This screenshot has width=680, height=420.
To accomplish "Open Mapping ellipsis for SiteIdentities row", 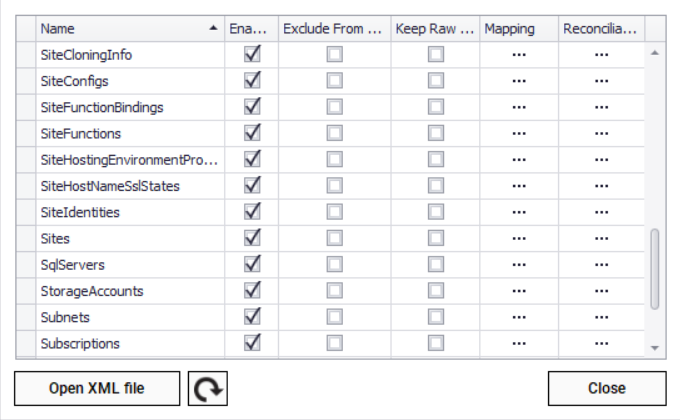I will pos(519,212).
